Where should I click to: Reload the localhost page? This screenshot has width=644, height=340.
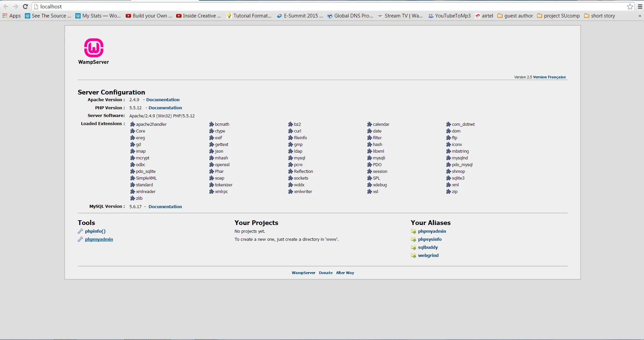[25, 6]
